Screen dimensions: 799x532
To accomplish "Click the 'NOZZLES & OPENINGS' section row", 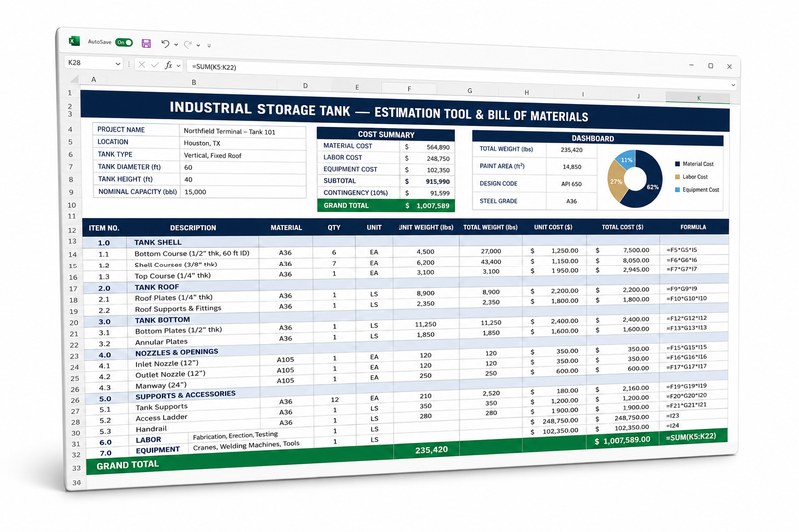I will [405, 345].
